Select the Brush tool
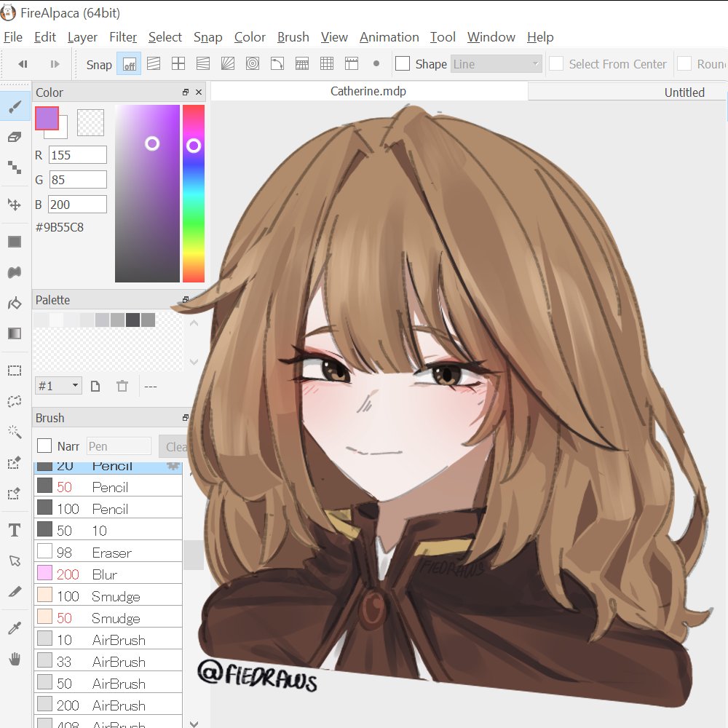The width and height of the screenshot is (728, 728). pos(15,106)
